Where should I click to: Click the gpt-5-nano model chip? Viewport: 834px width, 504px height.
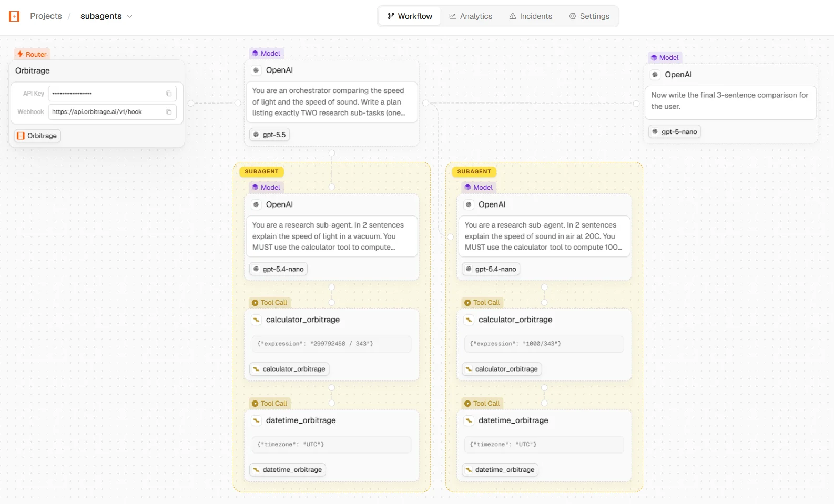[675, 132]
